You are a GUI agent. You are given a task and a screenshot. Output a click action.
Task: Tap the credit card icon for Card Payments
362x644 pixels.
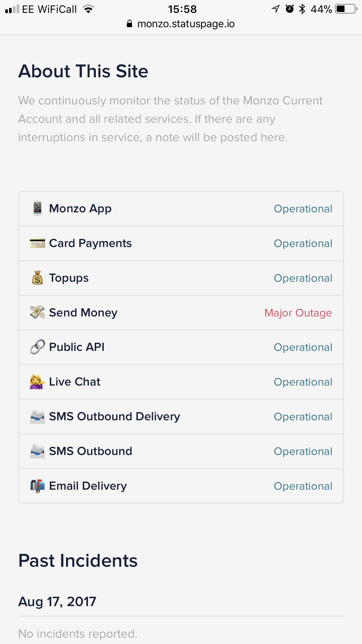click(37, 243)
